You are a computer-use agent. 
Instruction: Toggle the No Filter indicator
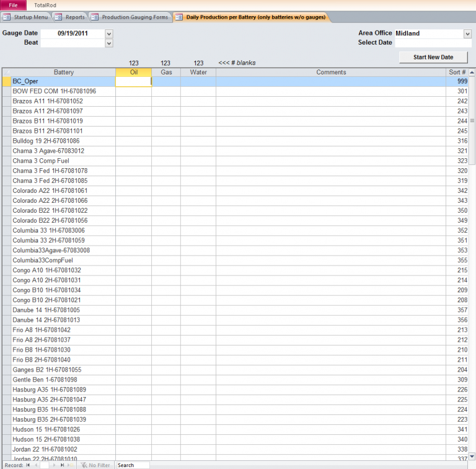click(x=95, y=465)
